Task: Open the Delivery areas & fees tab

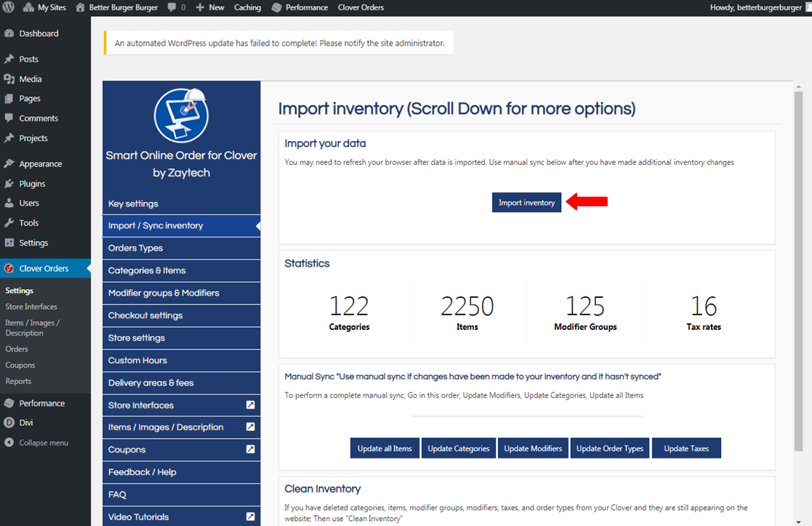Action: [x=181, y=383]
